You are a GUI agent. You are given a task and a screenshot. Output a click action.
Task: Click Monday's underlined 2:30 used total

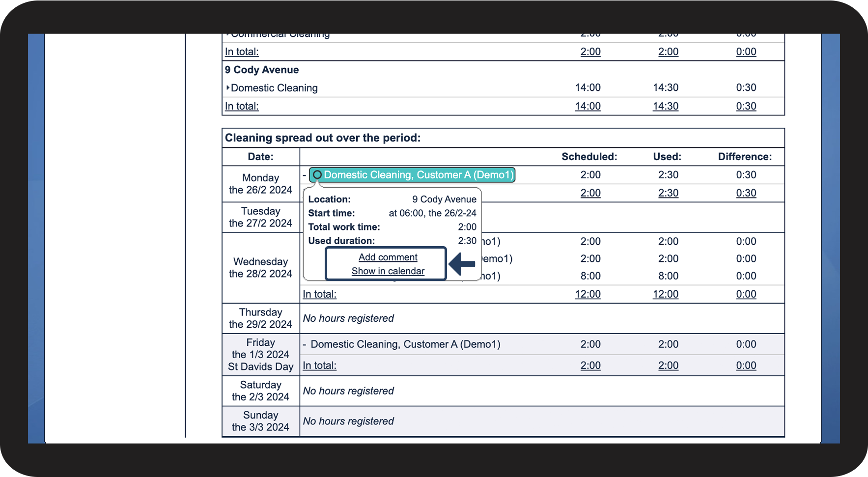(x=668, y=193)
